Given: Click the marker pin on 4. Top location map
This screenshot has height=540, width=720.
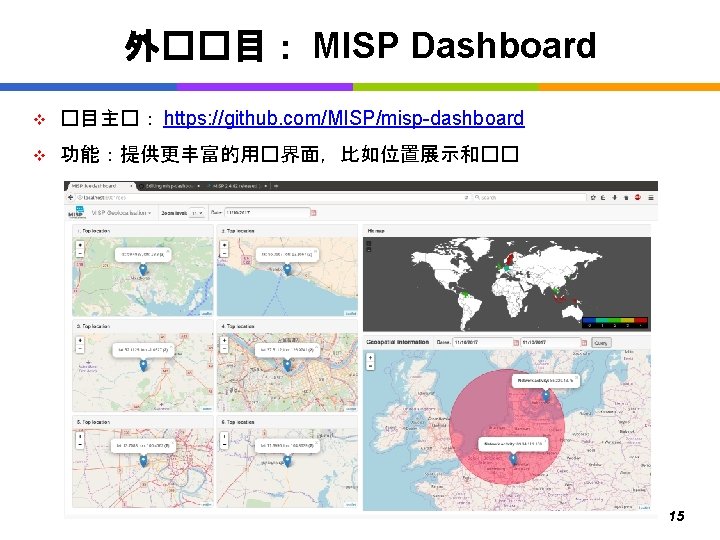Looking at the screenshot, I should [x=287, y=366].
